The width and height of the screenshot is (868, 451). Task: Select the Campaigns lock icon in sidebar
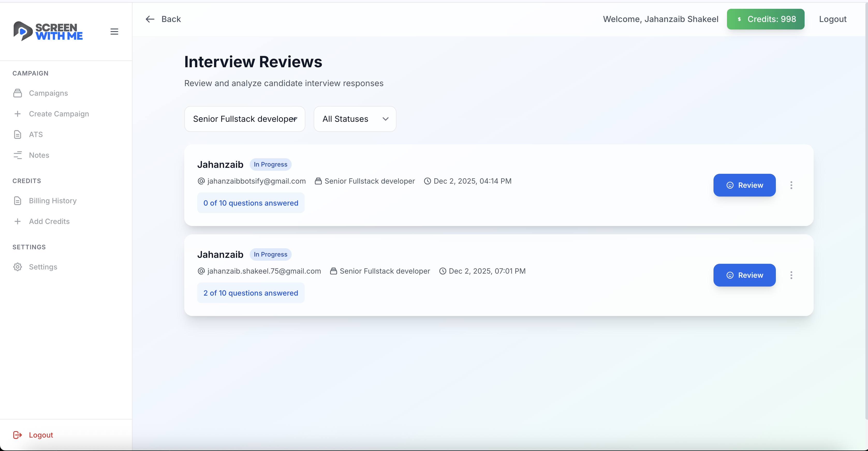click(18, 93)
